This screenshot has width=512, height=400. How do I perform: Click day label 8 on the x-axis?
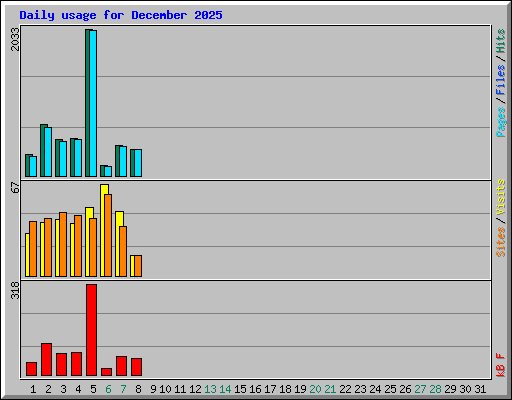click(x=138, y=389)
